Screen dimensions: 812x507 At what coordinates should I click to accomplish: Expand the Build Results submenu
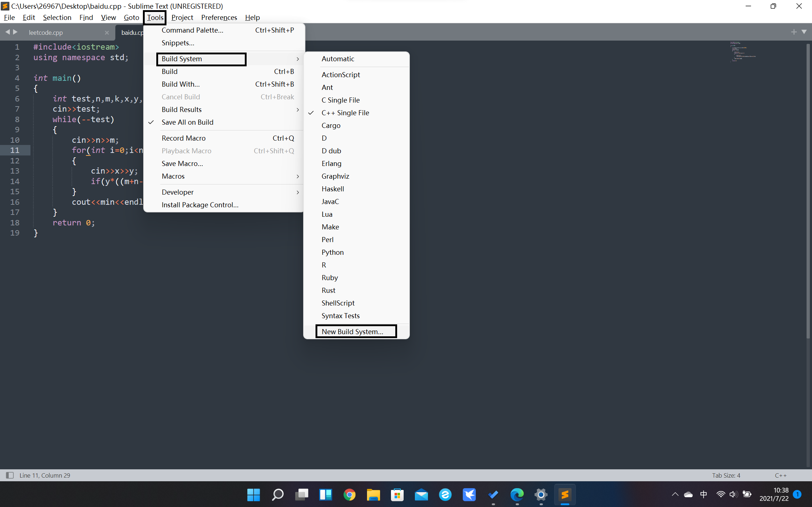click(x=181, y=109)
